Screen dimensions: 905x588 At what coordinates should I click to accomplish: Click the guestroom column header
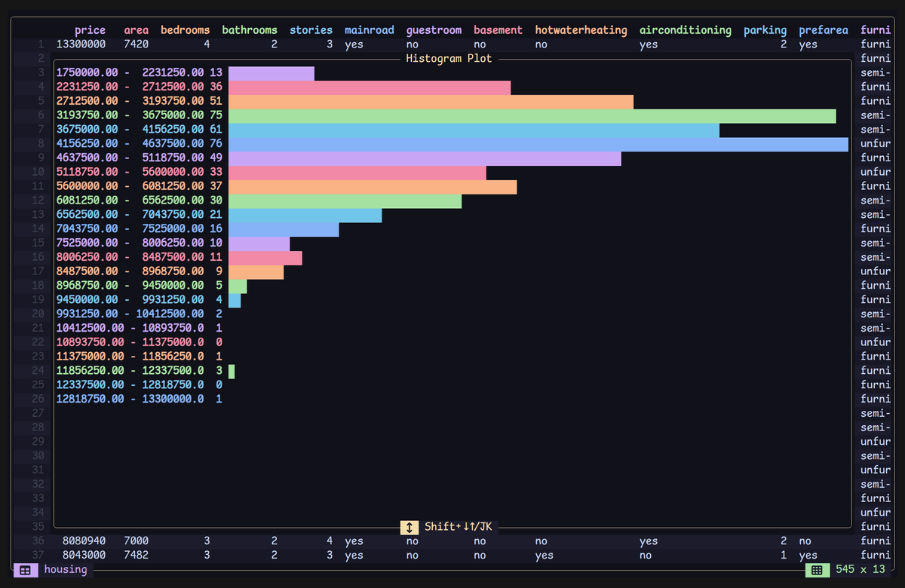(x=434, y=30)
